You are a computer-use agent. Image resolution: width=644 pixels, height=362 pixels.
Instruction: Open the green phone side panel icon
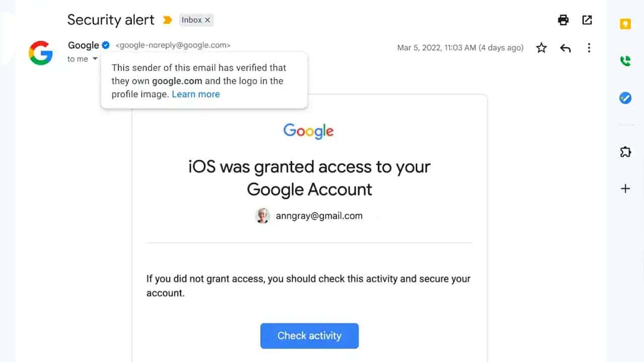625,61
